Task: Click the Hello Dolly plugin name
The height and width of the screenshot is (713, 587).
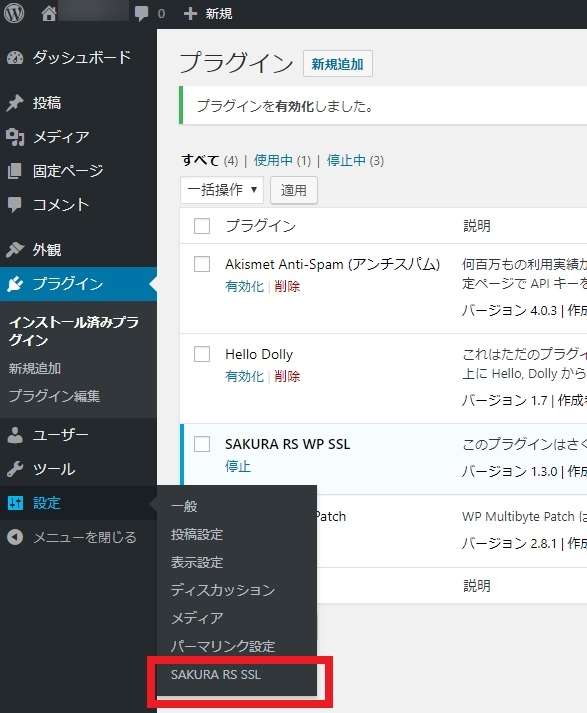Action: pos(259,354)
